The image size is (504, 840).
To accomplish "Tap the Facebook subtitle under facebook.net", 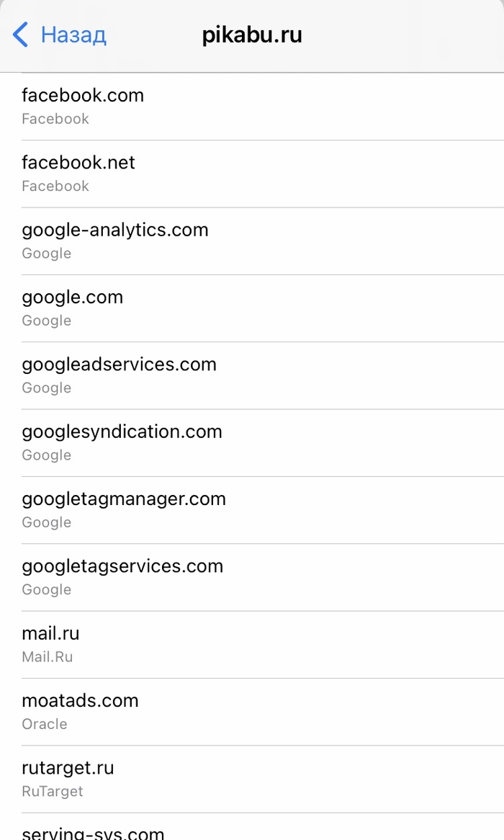I will coord(55,186).
